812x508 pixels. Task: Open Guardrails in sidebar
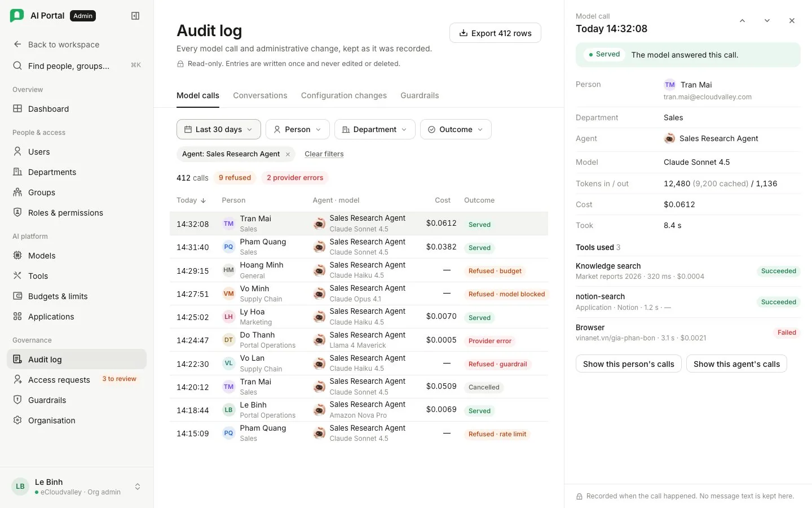(x=77, y=400)
